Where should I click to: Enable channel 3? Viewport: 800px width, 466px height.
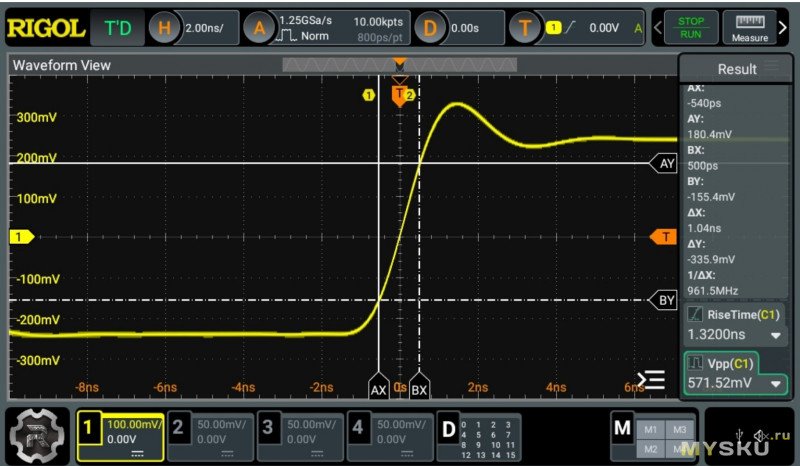coord(268,430)
